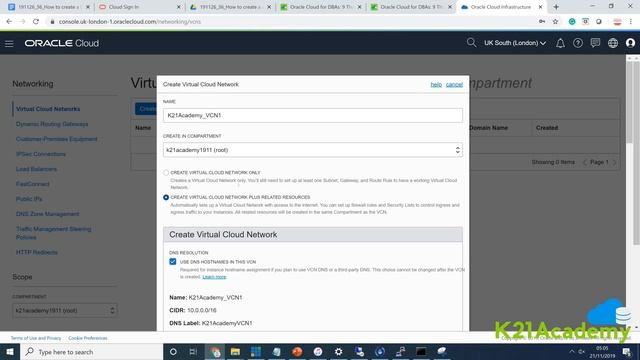Open the Oracle Cloud hamburger navigation menu
Screen dimensions: 640x360
9,43
